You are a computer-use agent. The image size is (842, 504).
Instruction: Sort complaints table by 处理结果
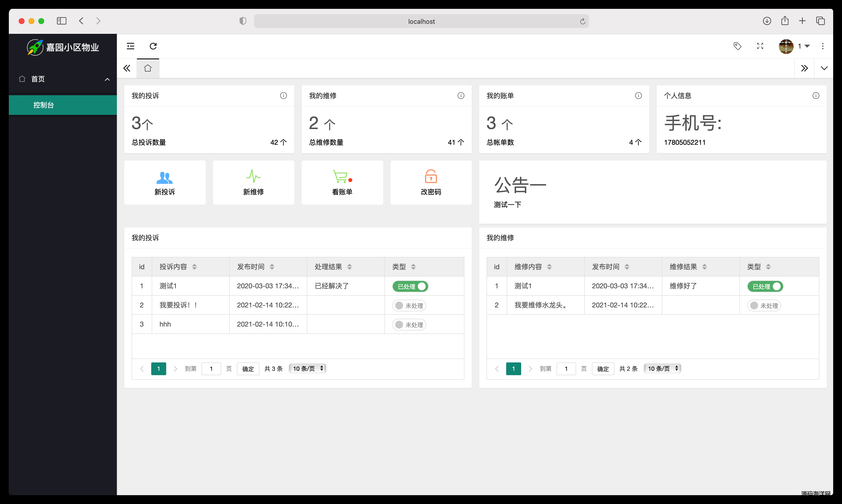[x=350, y=267]
